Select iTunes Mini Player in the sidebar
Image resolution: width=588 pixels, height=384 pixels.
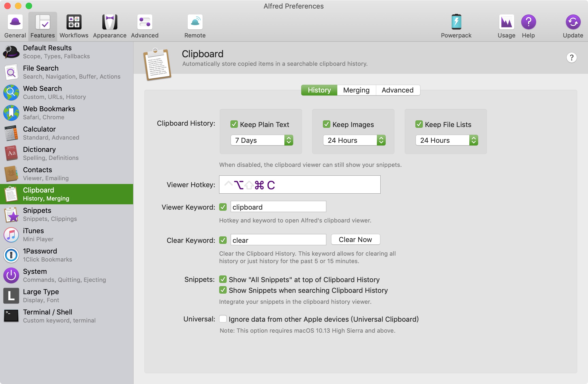pos(67,235)
